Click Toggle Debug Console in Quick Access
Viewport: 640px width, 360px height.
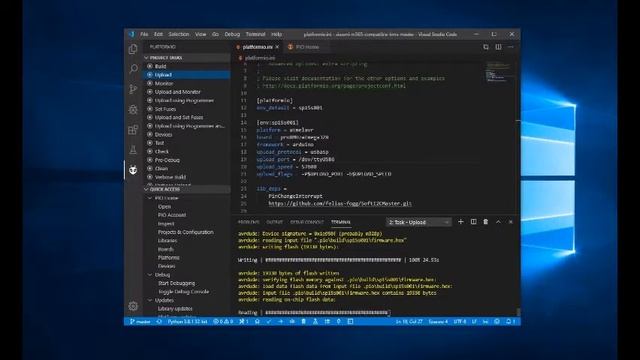[x=184, y=291]
